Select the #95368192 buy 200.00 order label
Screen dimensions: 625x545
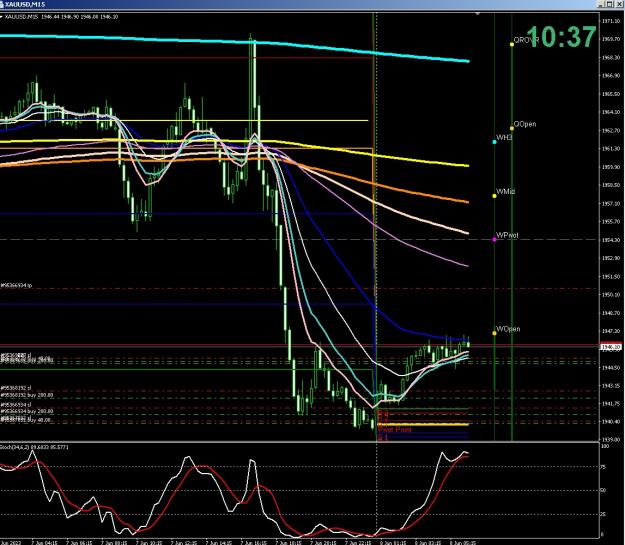click(27, 395)
